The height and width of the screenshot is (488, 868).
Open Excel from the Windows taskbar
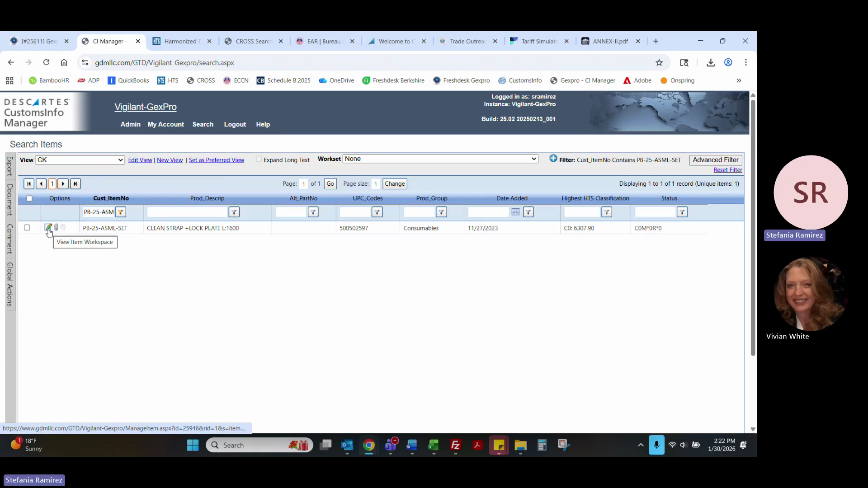(x=434, y=446)
